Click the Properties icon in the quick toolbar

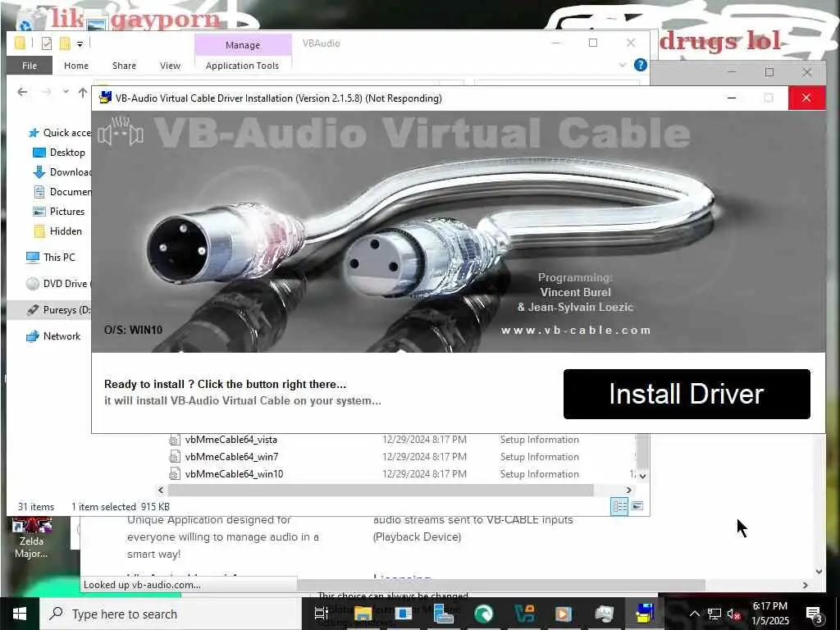47,43
